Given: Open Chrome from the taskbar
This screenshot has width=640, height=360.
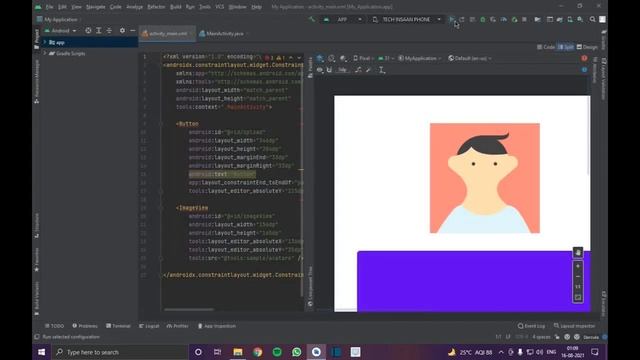Looking at the screenshot, I should click(x=257, y=352).
